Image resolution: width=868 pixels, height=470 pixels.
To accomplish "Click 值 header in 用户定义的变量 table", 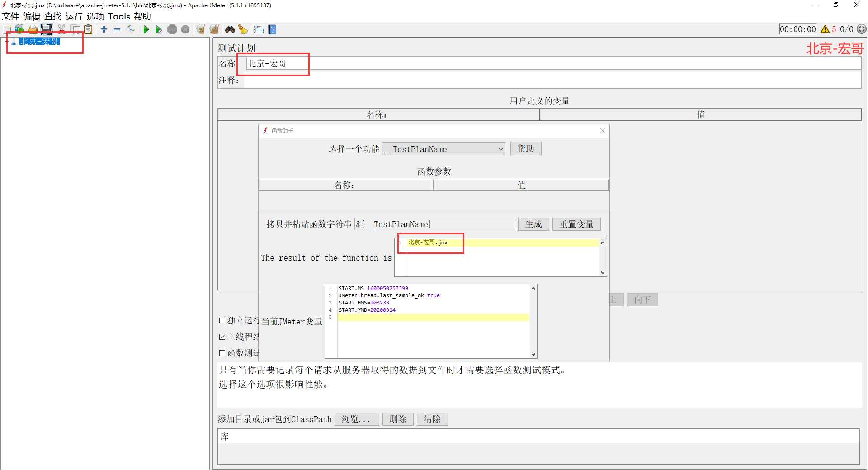I will point(700,114).
